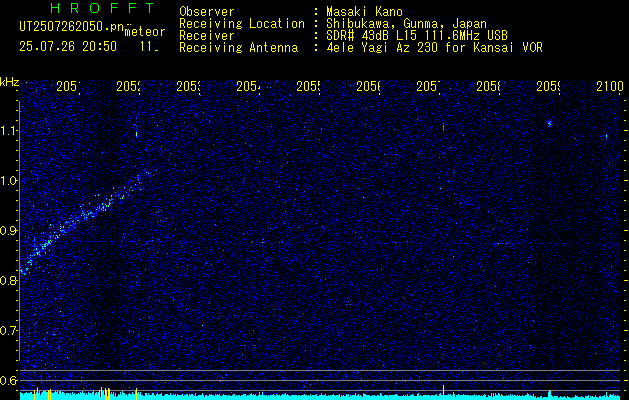This screenshot has width=629, height=400.
Task: Click the bright echo at 1.1 kHz near 2059
Action: (x=550, y=123)
